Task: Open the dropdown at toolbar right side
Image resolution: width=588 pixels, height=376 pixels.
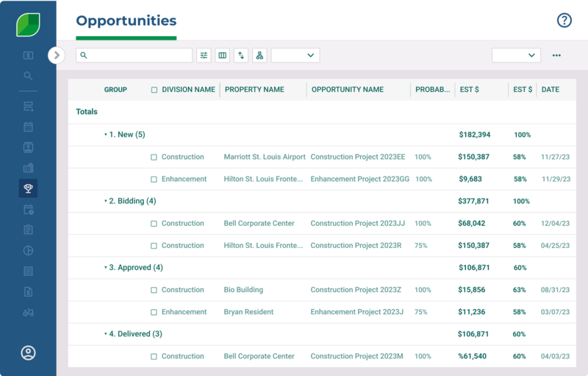Action: point(516,55)
